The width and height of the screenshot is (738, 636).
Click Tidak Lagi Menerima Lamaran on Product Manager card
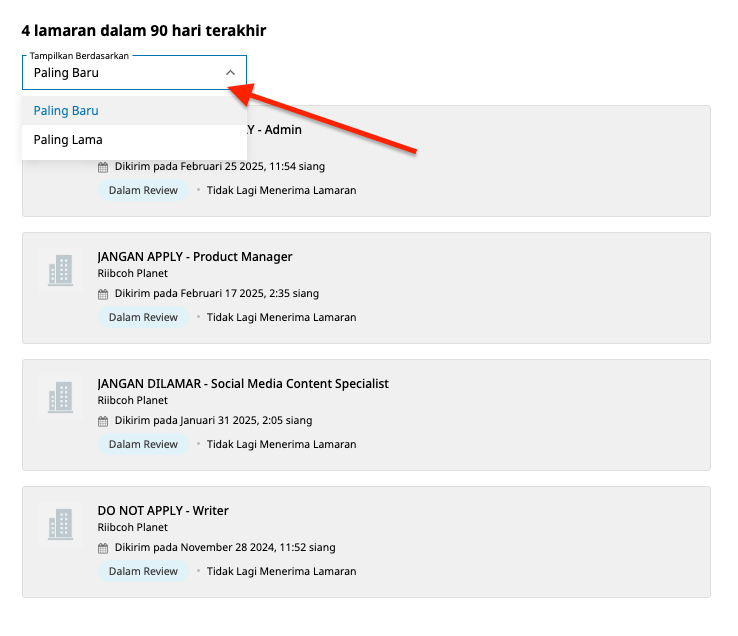pyautogui.click(x=281, y=318)
